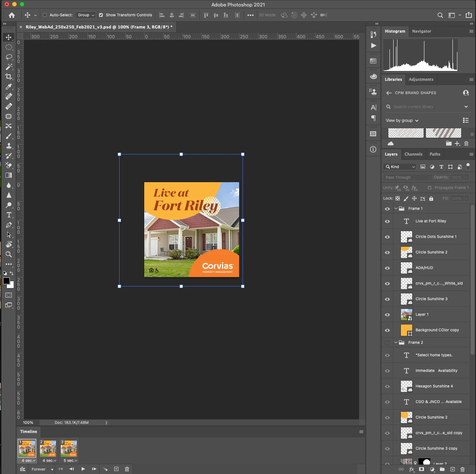Select the Crop tool

click(x=9, y=77)
